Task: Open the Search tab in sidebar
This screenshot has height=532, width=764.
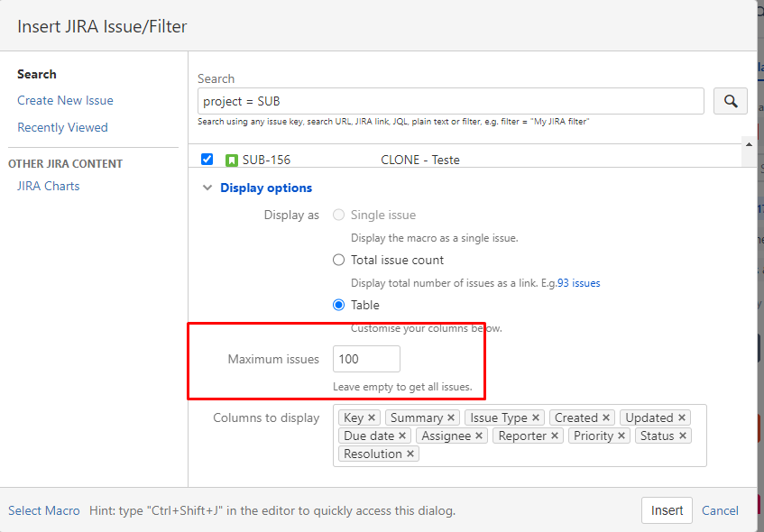Action: (x=37, y=74)
